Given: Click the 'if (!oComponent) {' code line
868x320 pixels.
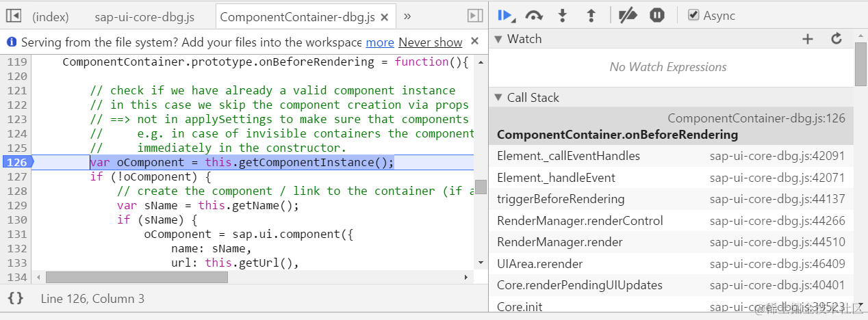Looking at the screenshot, I should [150, 177].
